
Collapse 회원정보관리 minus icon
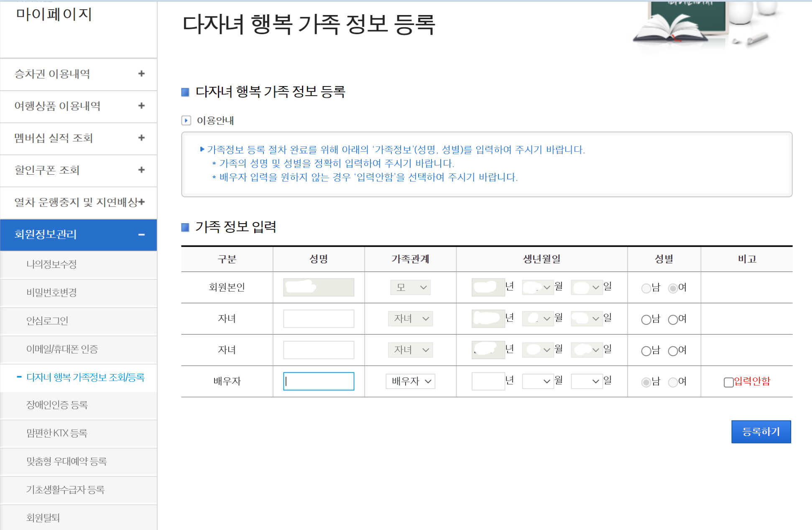coord(141,235)
